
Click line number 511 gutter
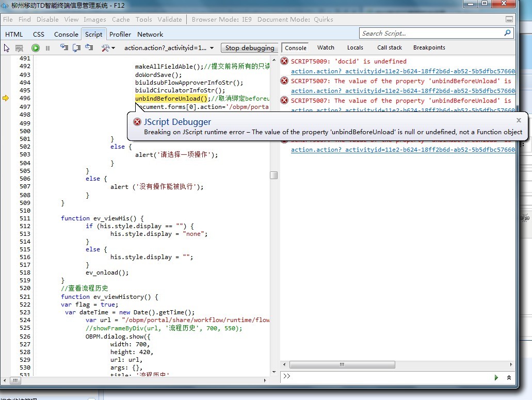pyautogui.click(x=25, y=218)
